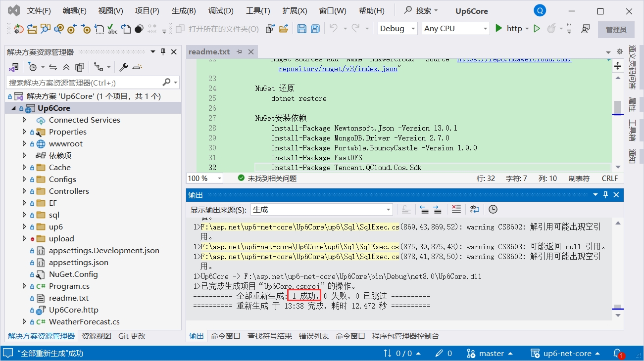This screenshot has height=361, width=644.
Task: Click the Save All icon in toolbar
Action: click(315, 29)
